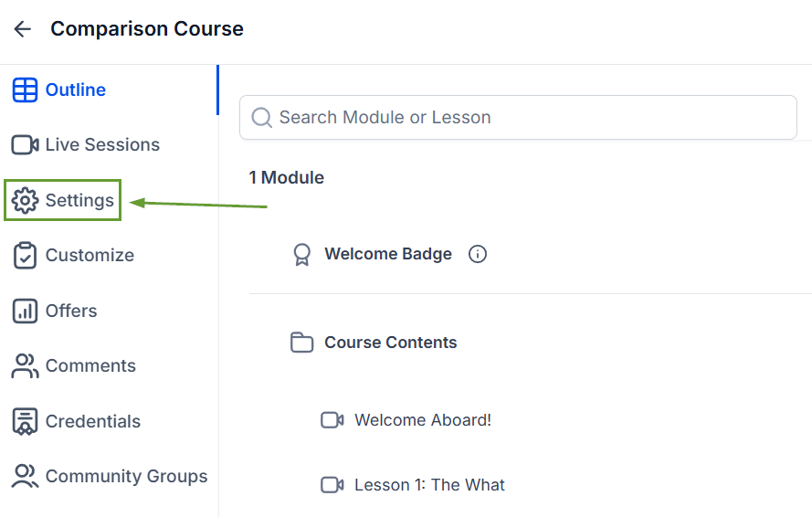Click the Credentials certificate icon
The height and width of the screenshot is (517, 812).
coord(25,421)
